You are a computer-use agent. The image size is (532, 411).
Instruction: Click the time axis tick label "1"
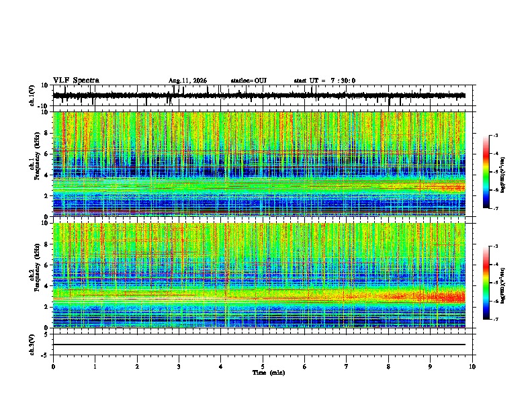coord(95,367)
